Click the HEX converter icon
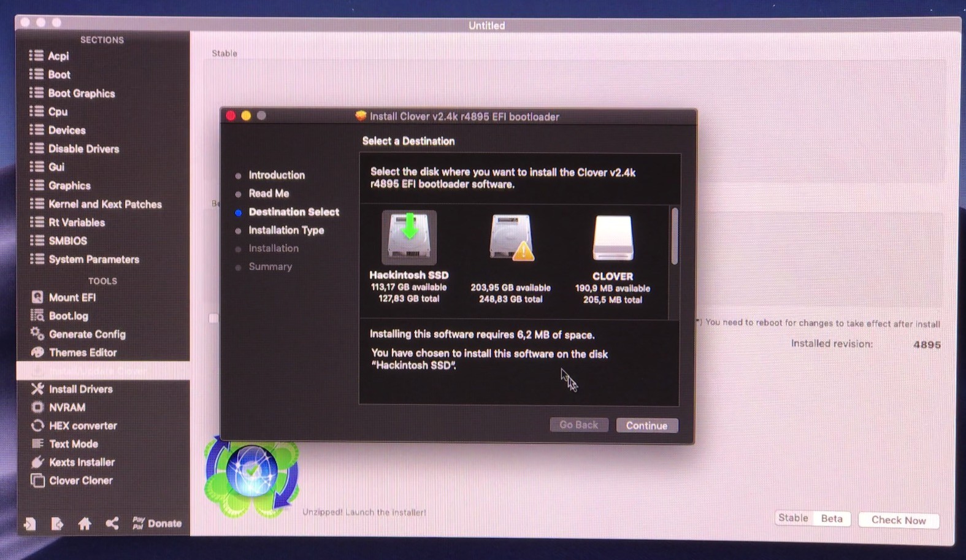The height and width of the screenshot is (560, 966). pyautogui.click(x=37, y=426)
